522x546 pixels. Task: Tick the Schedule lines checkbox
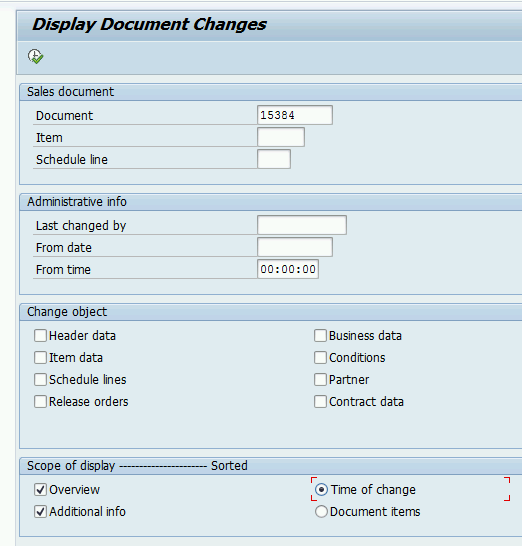40,380
